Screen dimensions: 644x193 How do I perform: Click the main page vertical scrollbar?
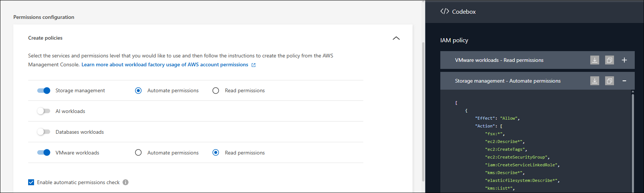[423, 111]
